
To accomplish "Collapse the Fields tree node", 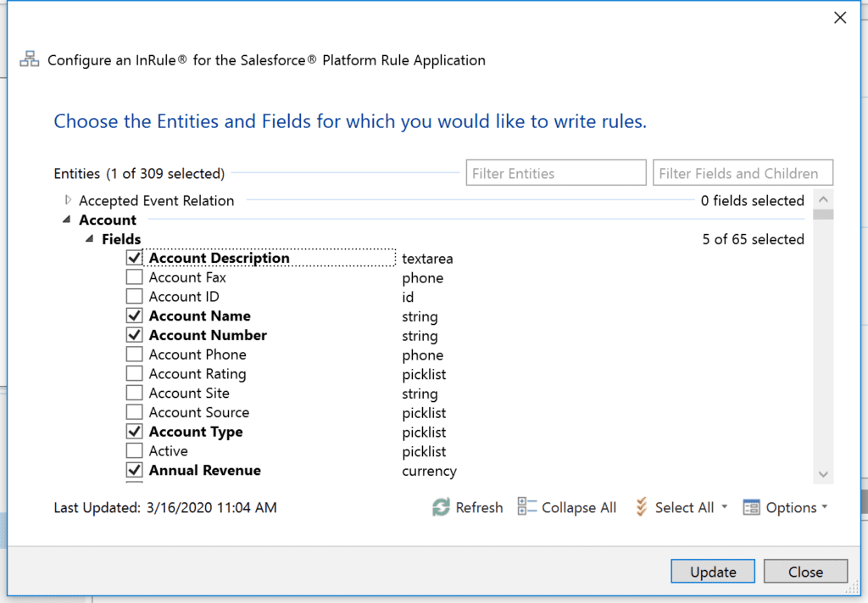I will click(89, 240).
